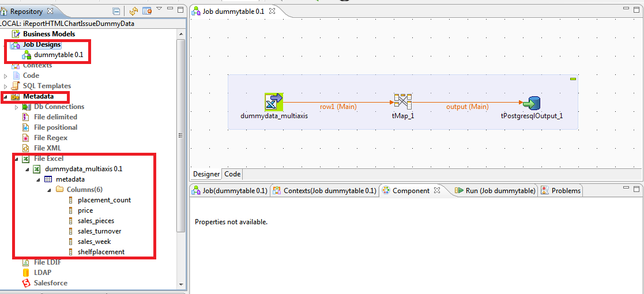This screenshot has width=644, height=294.
Task: Collapse dummydata_multiaxis 0.1 node
Action: [27, 169]
